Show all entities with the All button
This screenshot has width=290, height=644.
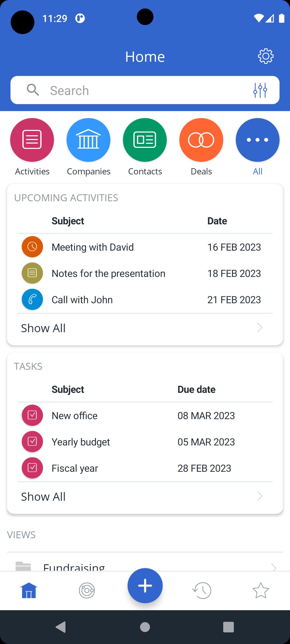coord(258,140)
